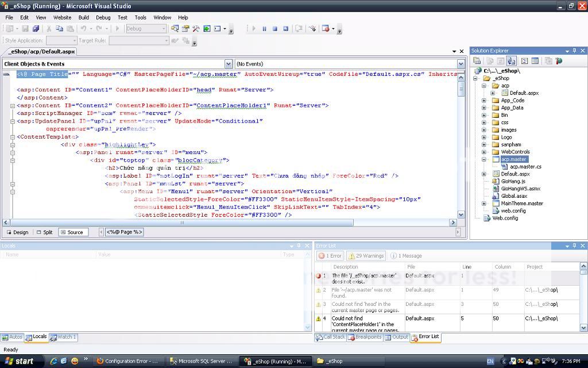
Task: Expand the images folder node
Action: (484, 130)
